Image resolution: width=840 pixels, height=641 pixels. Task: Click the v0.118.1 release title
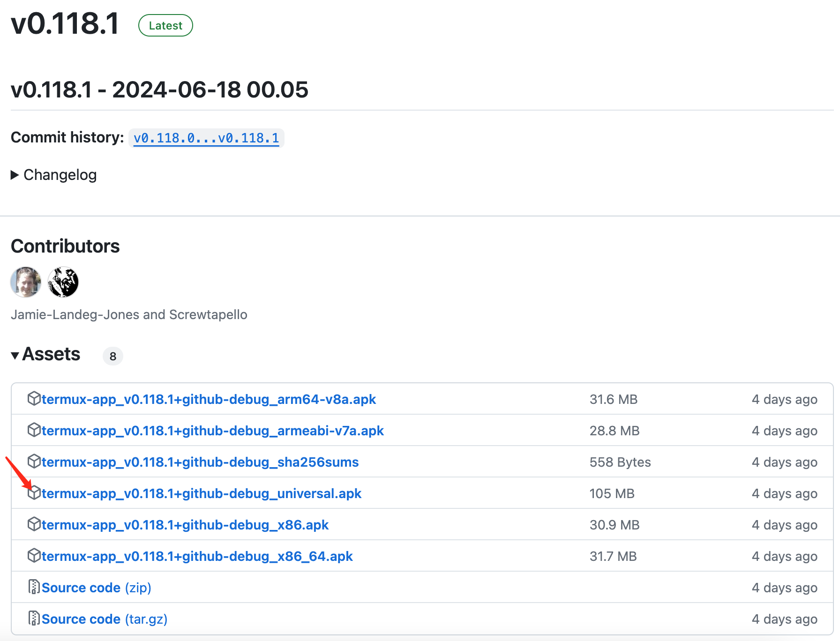(65, 23)
